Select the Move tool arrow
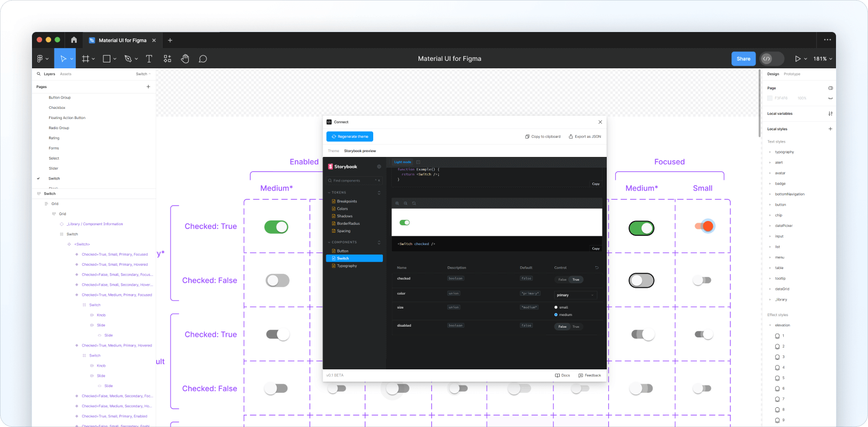Image resolution: width=868 pixels, height=427 pixels. [x=63, y=59]
